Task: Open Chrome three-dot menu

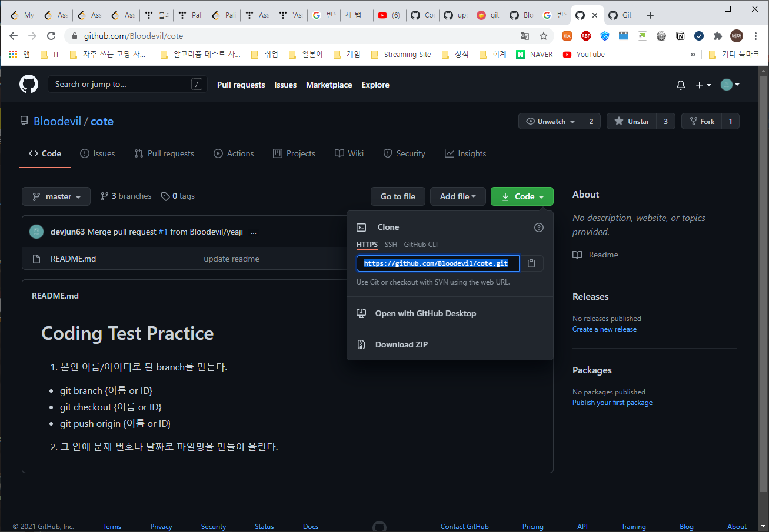Action: coord(755,36)
